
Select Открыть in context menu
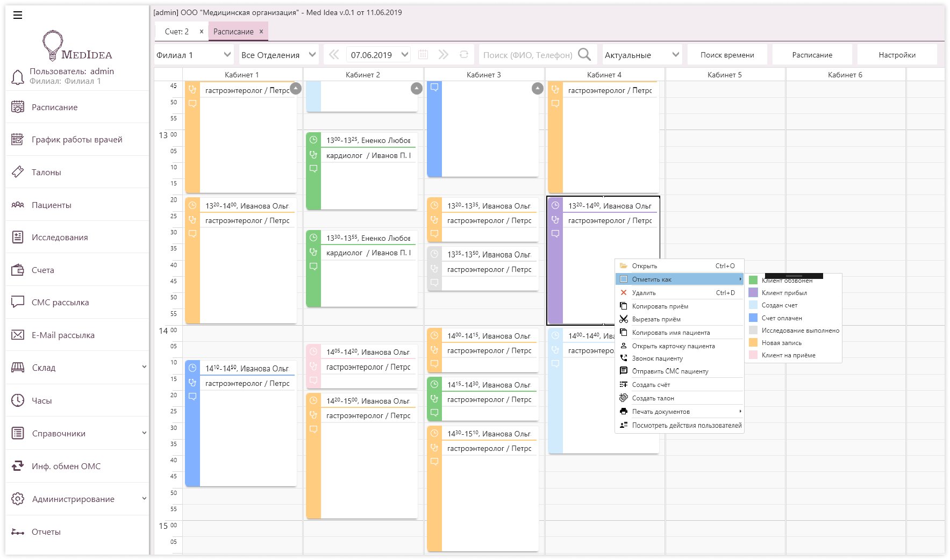680,266
